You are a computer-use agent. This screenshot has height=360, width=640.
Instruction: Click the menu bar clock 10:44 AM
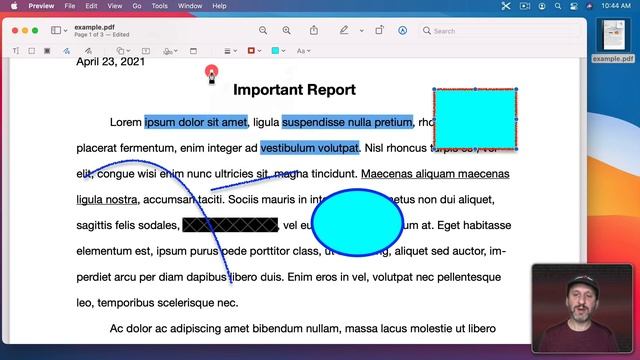[616, 6]
